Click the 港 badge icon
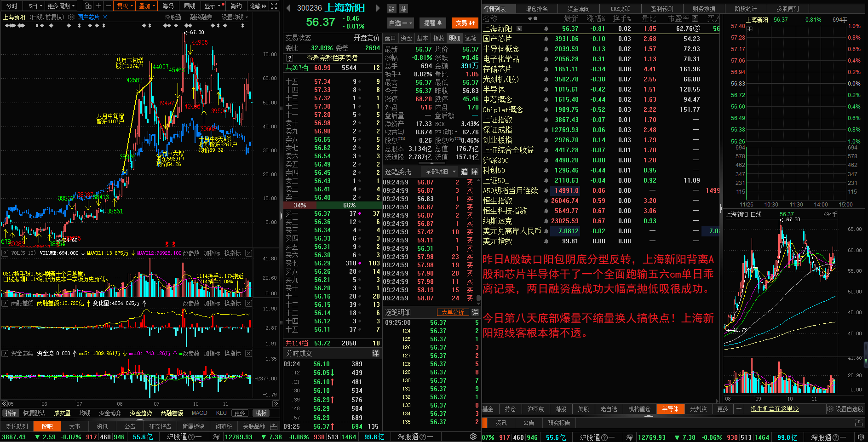This screenshot has width=868, height=442. tap(403, 9)
